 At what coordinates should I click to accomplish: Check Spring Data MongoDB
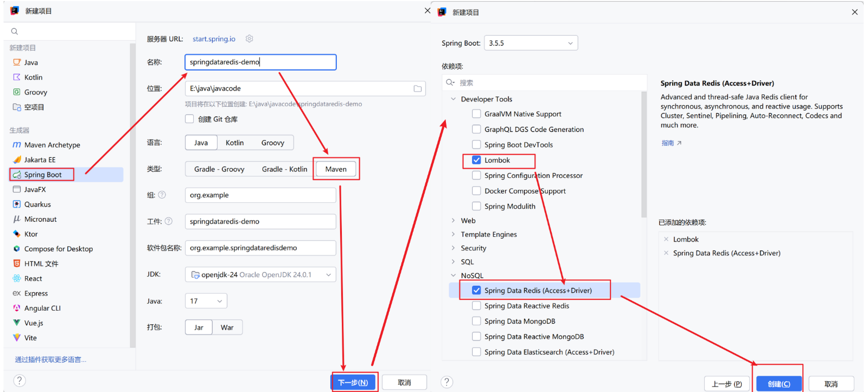coord(476,321)
